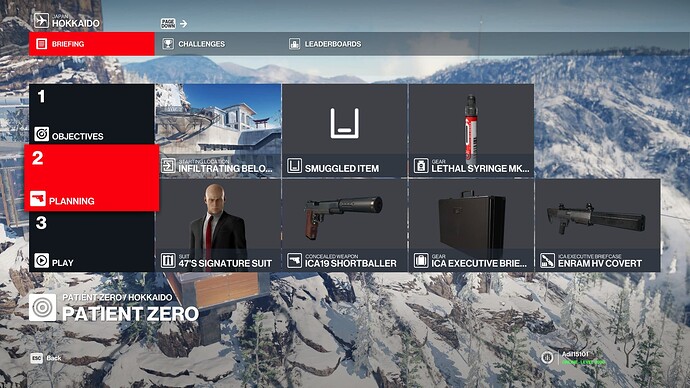Click the player profile emblem icon
690x388 pixels.
pyautogui.click(x=547, y=357)
